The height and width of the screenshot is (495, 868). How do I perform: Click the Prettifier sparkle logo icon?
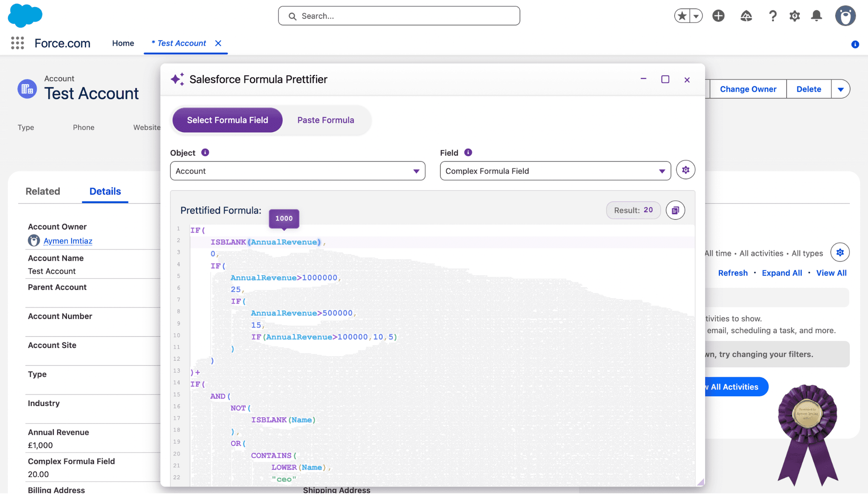coord(178,79)
